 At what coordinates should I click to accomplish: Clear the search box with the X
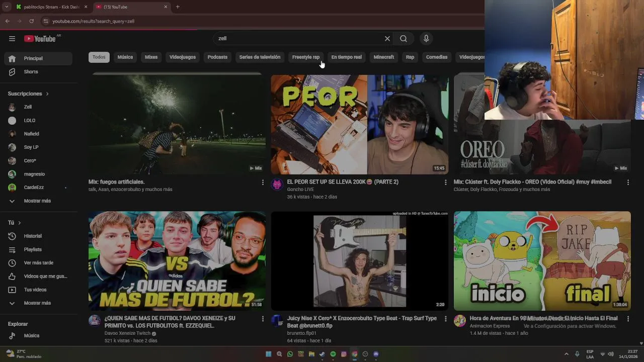pyautogui.click(x=387, y=39)
